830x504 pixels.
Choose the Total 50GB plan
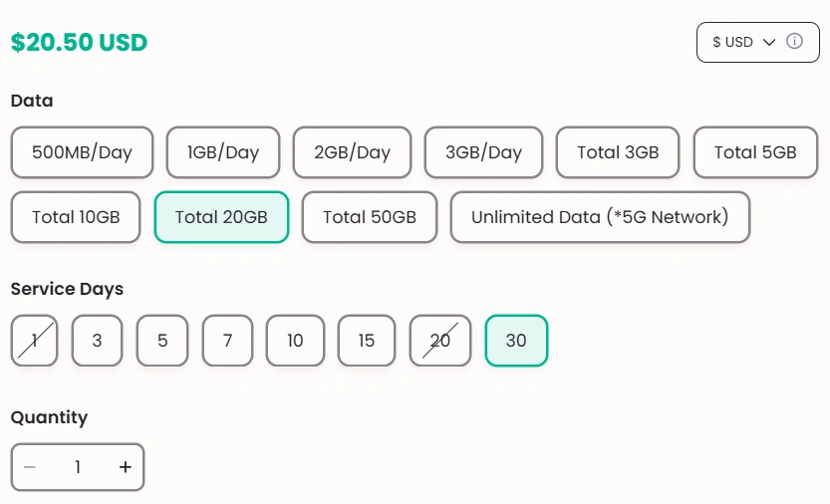[370, 216]
